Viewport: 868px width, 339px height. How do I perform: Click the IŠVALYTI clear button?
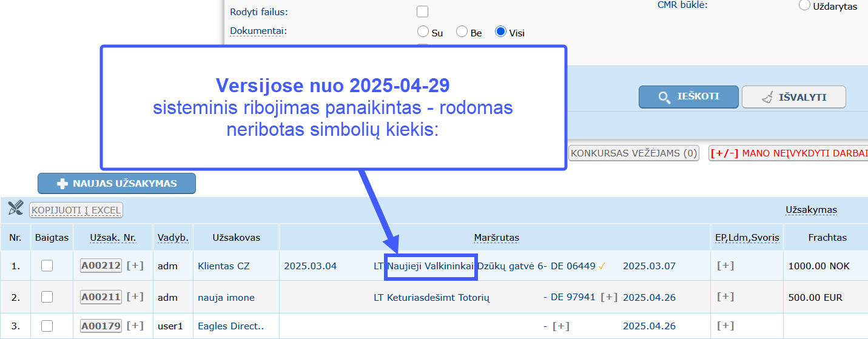point(794,97)
